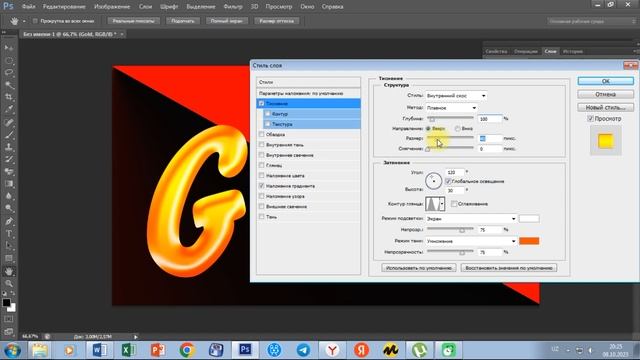640x360 pixels.
Task: Click the Отмена button
Action: [606, 94]
